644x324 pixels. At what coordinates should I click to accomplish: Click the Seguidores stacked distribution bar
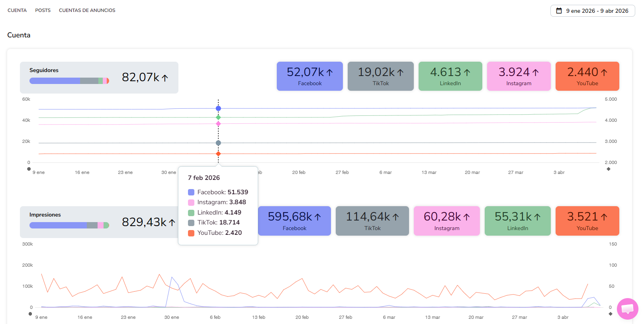tap(69, 81)
